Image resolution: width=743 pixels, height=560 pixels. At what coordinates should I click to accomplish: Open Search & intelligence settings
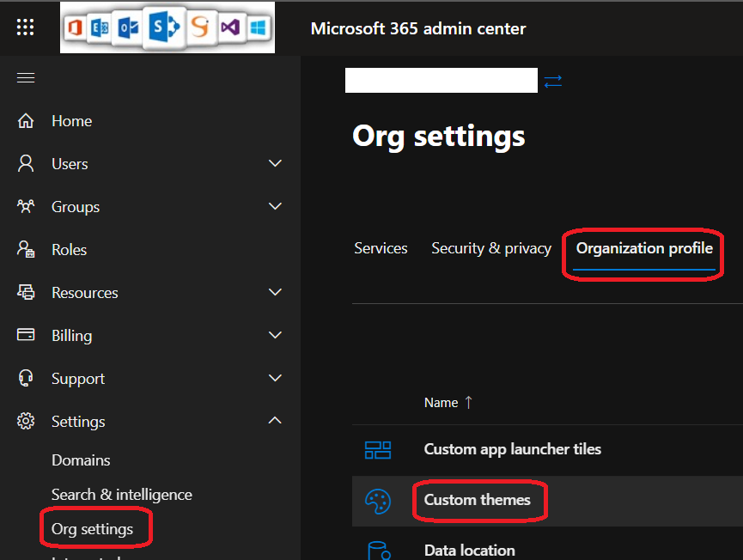pos(121,495)
